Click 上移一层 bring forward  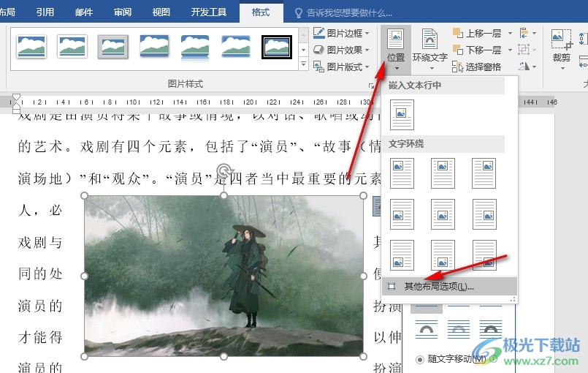[x=478, y=33]
